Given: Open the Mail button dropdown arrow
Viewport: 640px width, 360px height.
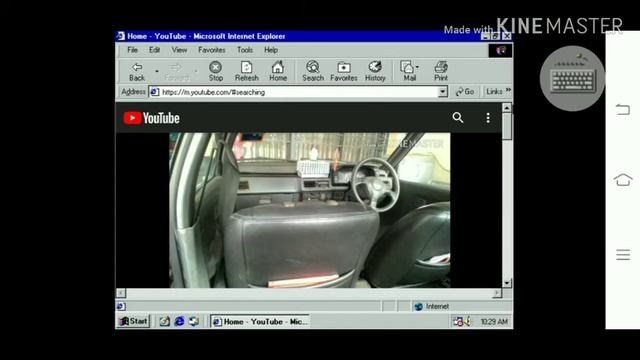Looking at the screenshot, I should tap(417, 67).
